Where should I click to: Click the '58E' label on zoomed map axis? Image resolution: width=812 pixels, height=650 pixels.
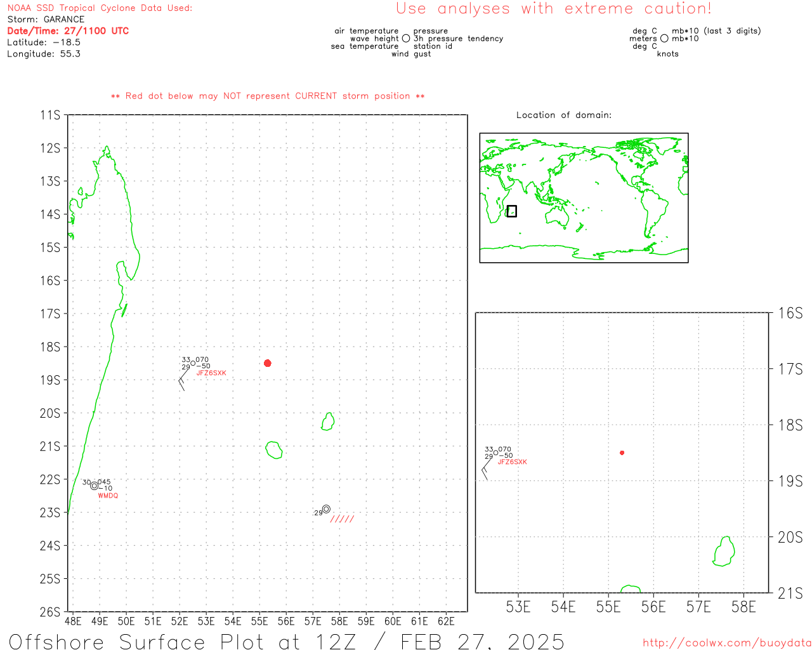coord(743,607)
